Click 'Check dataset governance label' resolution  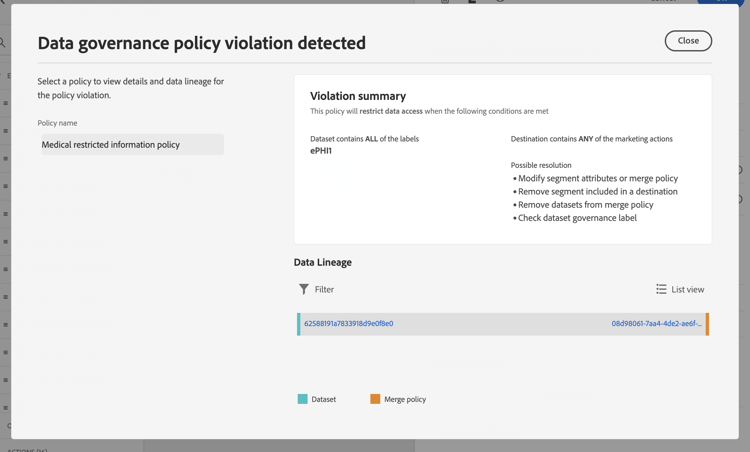[577, 217]
